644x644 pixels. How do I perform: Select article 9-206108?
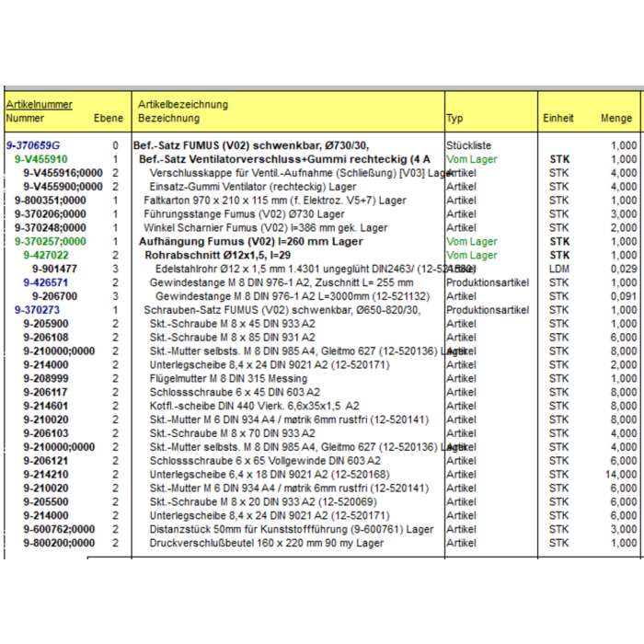46,338
